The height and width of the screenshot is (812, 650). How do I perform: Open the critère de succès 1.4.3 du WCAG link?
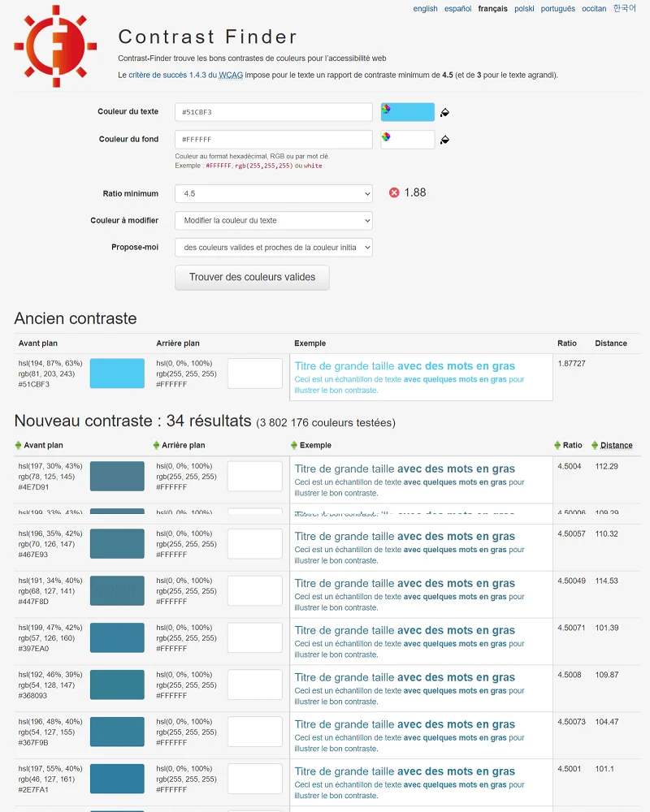click(x=185, y=75)
